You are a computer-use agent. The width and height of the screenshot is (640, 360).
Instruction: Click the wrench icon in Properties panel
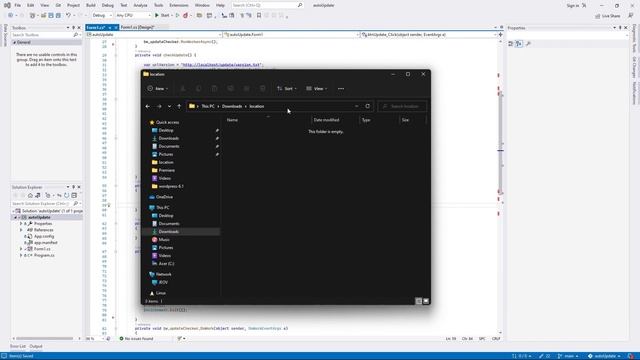point(528,44)
